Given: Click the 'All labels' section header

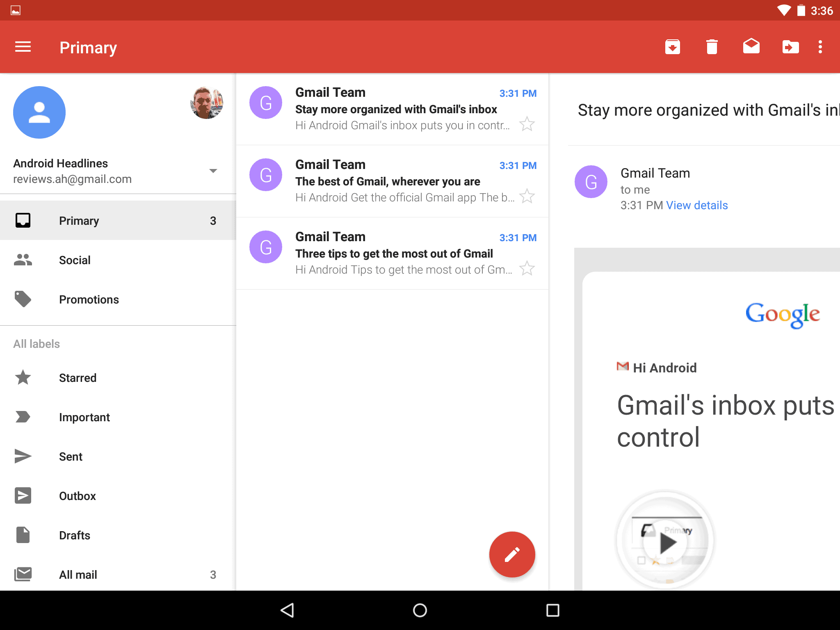Looking at the screenshot, I should click(37, 344).
